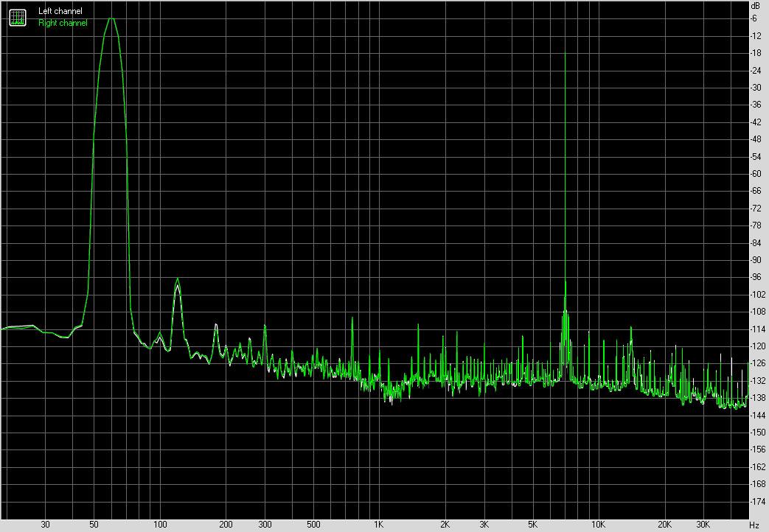Click the -96 dB scale label
Screen dimensions: 769x532
pos(756,277)
